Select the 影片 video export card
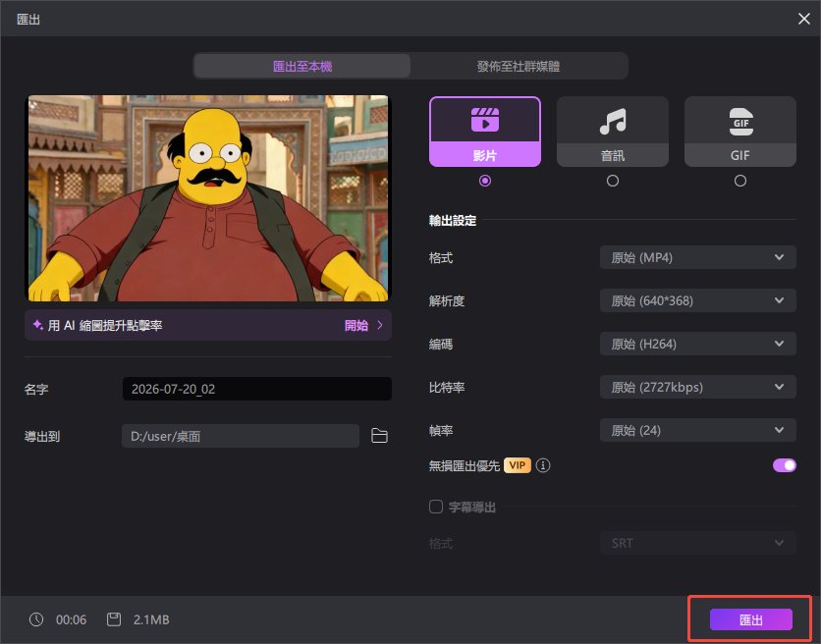The image size is (821, 644). click(x=485, y=132)
